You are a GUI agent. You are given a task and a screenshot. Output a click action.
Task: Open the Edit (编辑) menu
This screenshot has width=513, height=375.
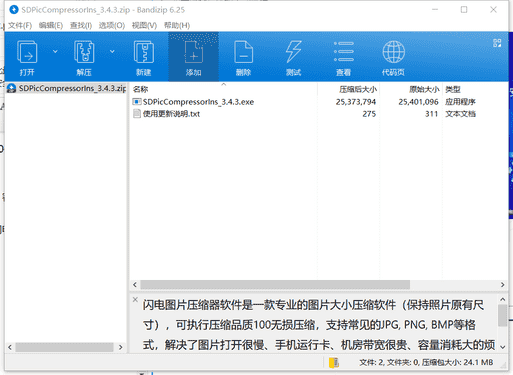(51, 25)
